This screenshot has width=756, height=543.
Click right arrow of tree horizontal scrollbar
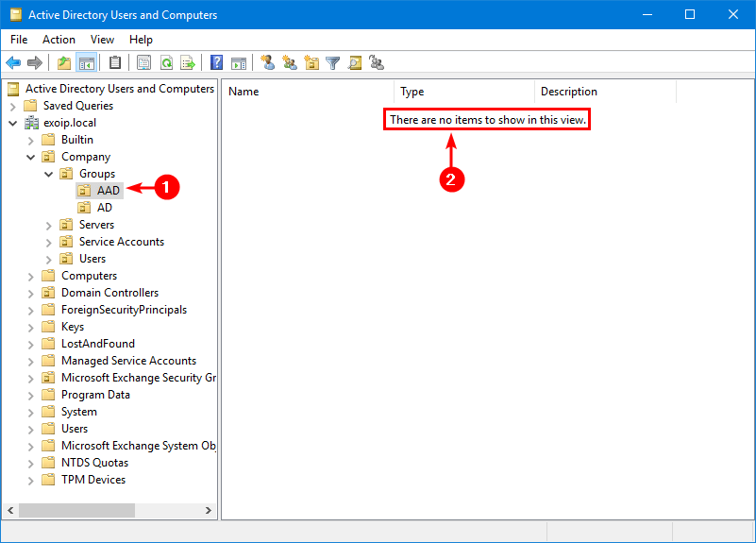(x=209, y=510)
